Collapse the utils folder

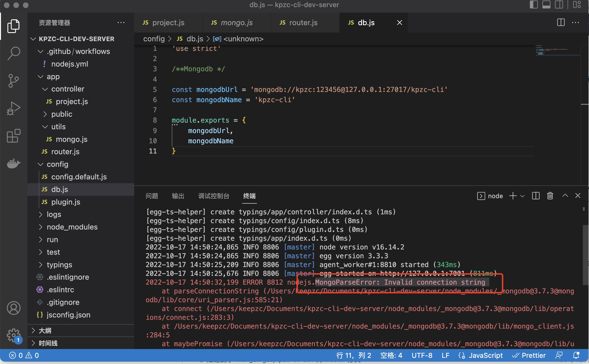[81, 126]
